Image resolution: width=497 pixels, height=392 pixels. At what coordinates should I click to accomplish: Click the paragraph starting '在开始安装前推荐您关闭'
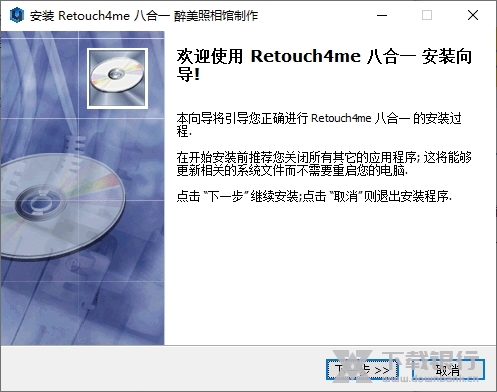324,164
